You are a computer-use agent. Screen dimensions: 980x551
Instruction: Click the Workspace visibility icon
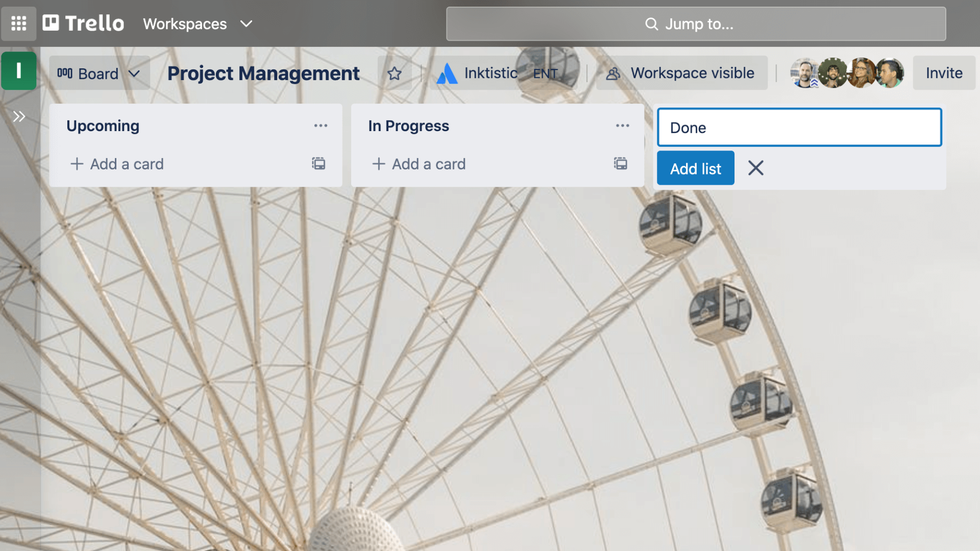(x=612, y=73)
